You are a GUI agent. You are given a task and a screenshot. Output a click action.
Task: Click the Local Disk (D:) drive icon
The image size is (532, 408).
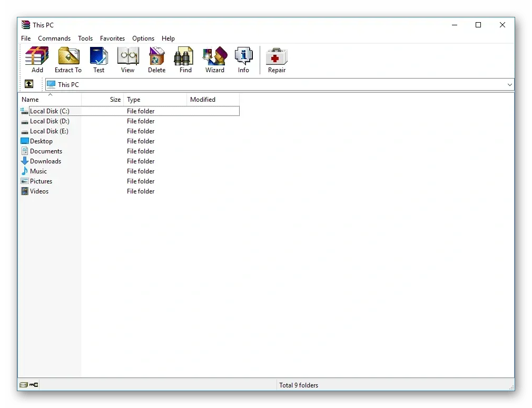tap(24, 122)
